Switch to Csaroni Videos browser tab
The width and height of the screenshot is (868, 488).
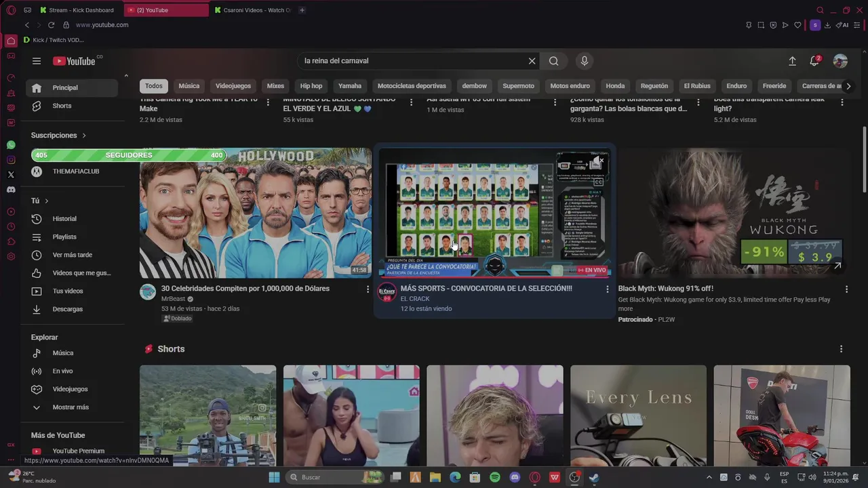[x=253, y=10]
